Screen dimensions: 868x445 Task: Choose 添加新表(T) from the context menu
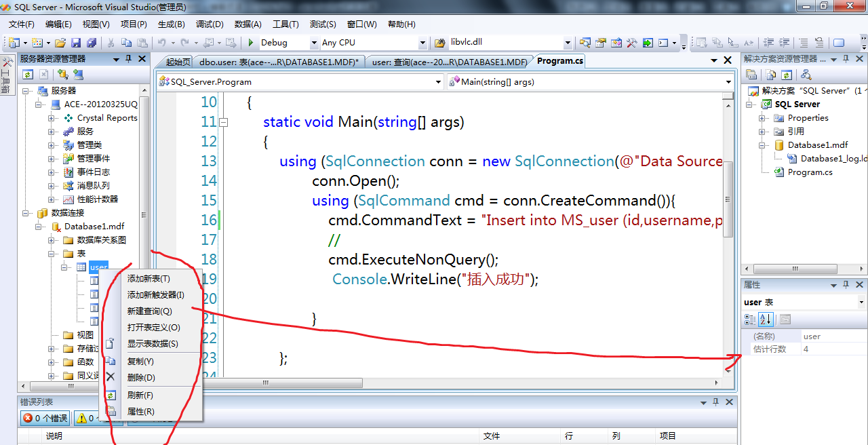(151, 279)
